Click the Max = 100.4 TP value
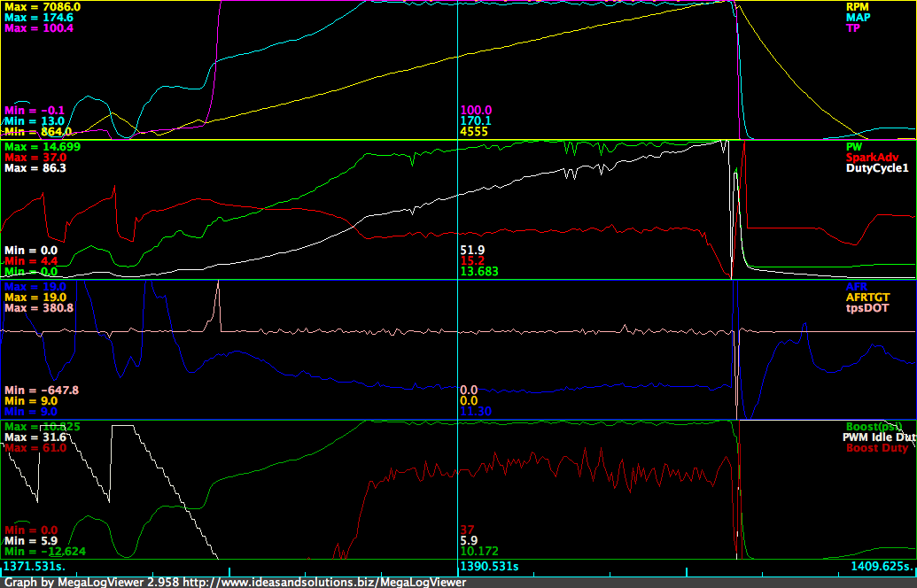Screen dimensions: 917x588 (39, 28)
